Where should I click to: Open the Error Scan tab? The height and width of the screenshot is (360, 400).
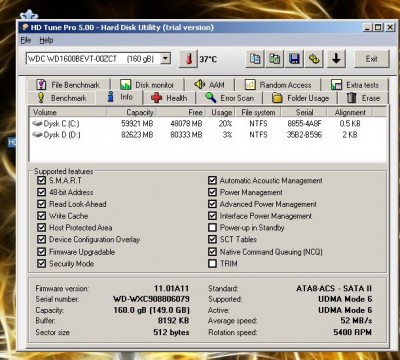point(229,98)
